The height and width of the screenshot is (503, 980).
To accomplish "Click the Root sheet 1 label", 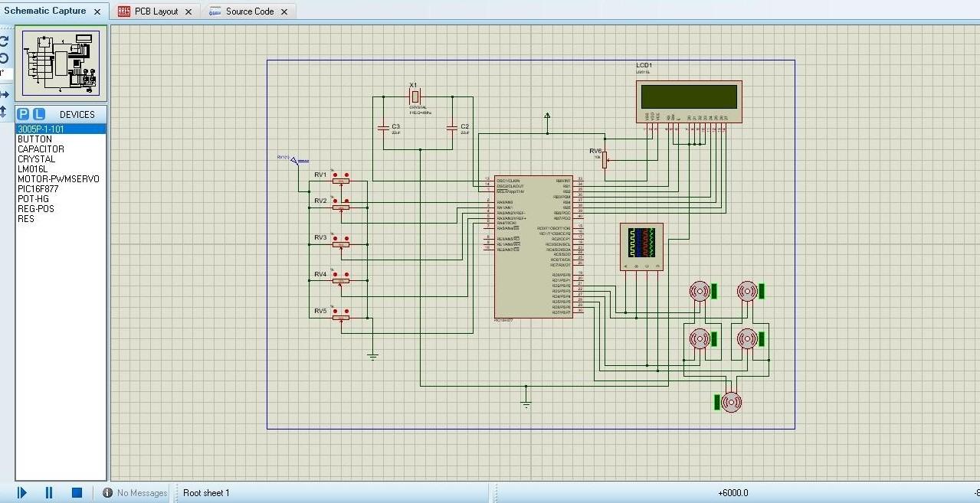I will coord(206,492).
